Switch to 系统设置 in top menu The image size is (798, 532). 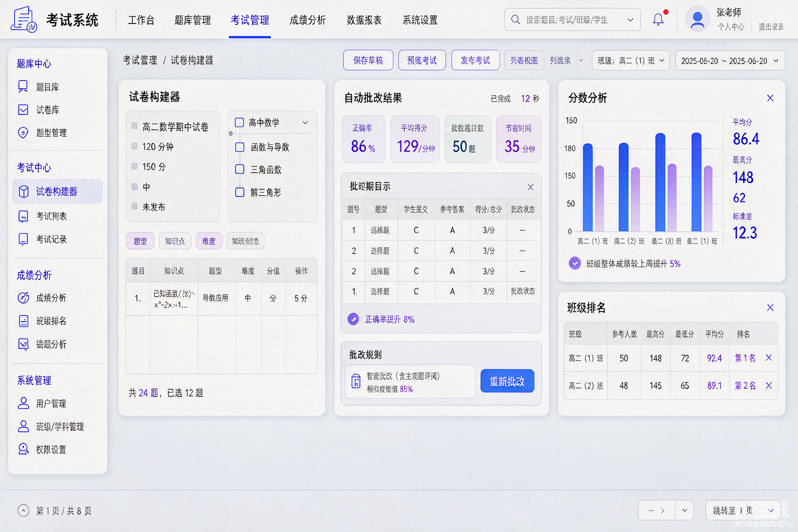pyautogui.click(x=420, y=20)
